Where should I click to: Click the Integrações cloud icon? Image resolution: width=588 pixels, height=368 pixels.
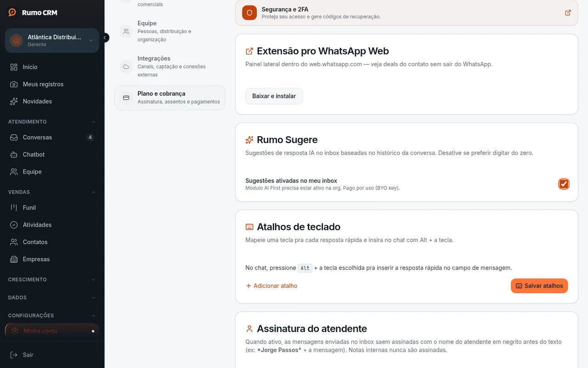[x=126, y=67]
